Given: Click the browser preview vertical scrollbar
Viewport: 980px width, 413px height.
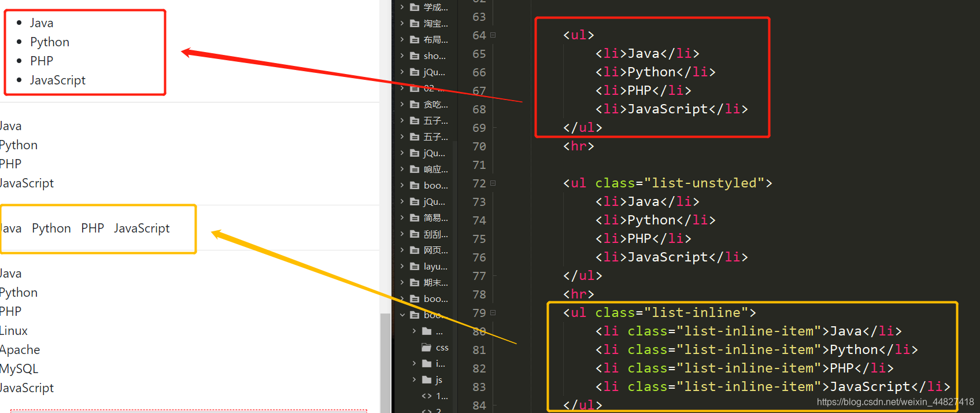Looking at the screenshot, I should click(385, 363).
